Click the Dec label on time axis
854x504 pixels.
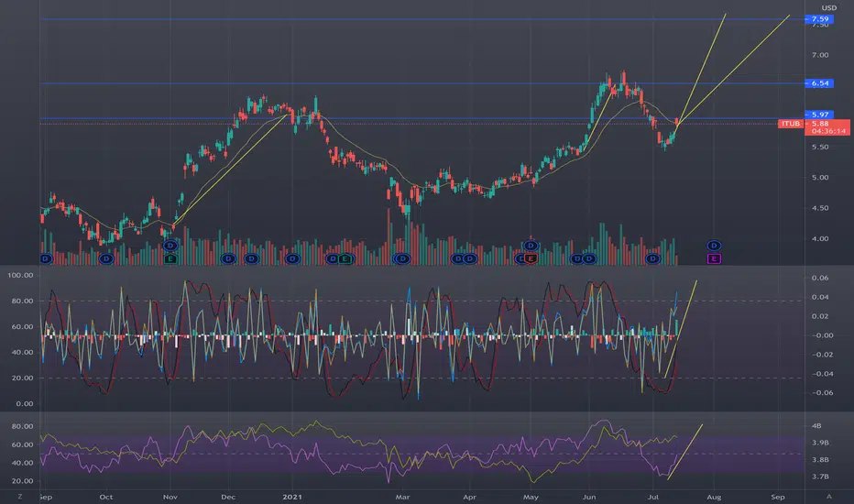click(x=228, y=497)
